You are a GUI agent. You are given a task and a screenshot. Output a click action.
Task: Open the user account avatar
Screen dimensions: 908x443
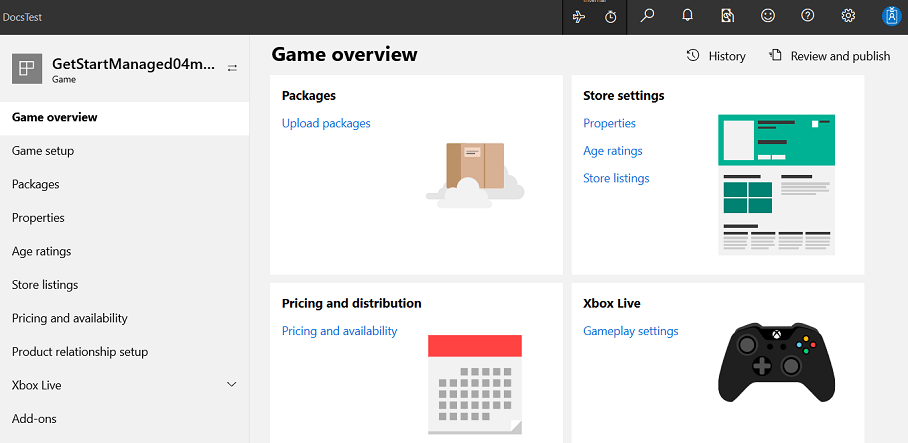coord(891,16)
